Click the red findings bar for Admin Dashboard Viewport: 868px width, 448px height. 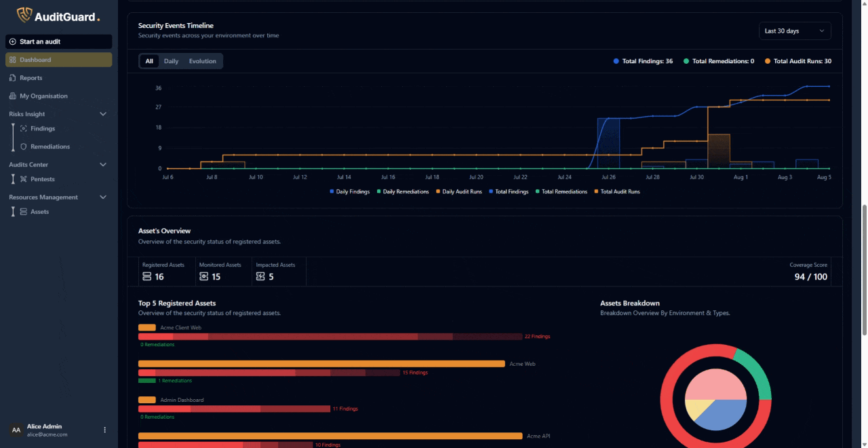[234, 409]
